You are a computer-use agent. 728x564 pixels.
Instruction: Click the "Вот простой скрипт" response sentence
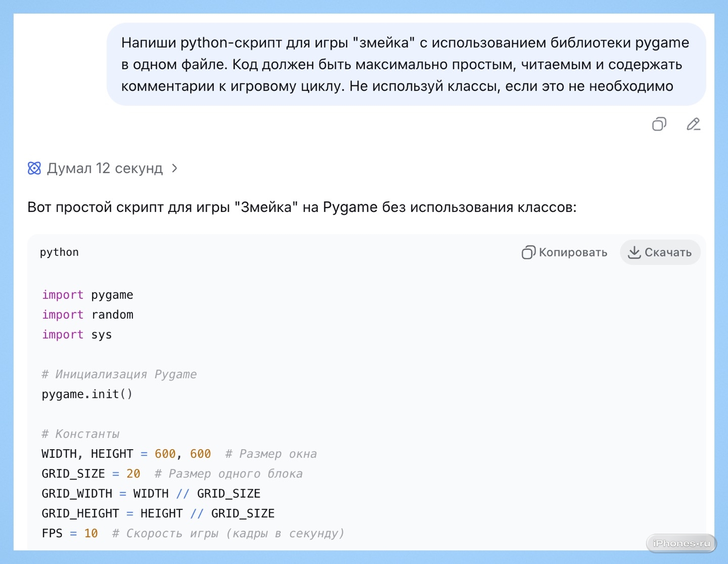(x=301, y=207)
